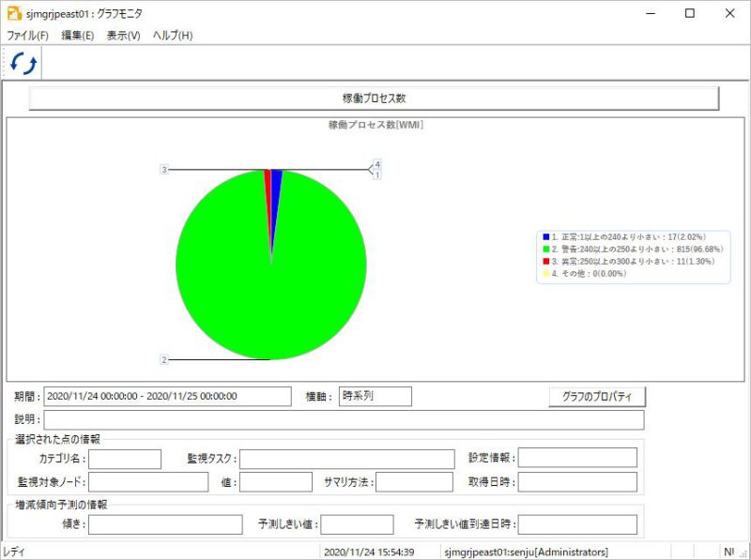Click the サマリ方法 field
The image size is (751, 560).
tap(414, 482)
